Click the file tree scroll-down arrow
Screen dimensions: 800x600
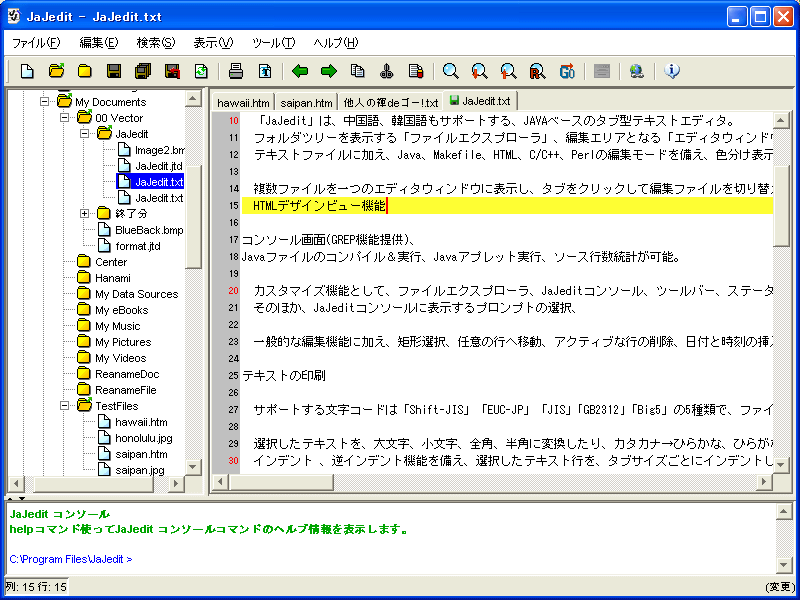click(x=193, y=466)
